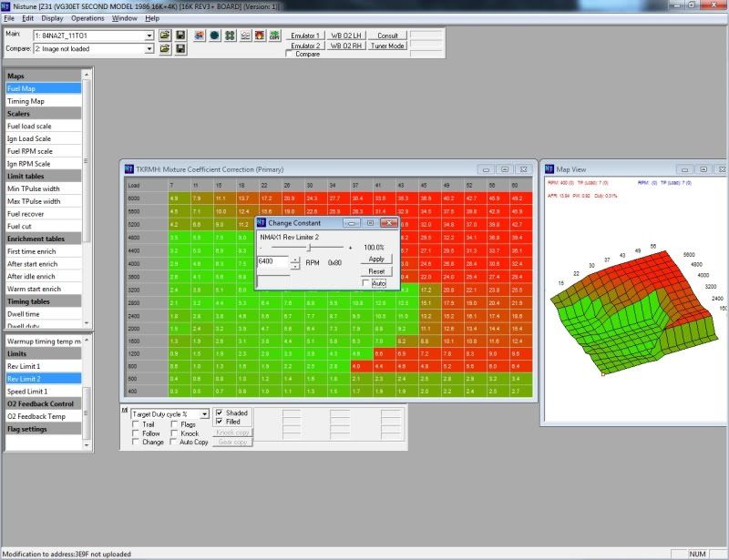
Task: Click the first colorful map toolbar icon
Action: 199,36
